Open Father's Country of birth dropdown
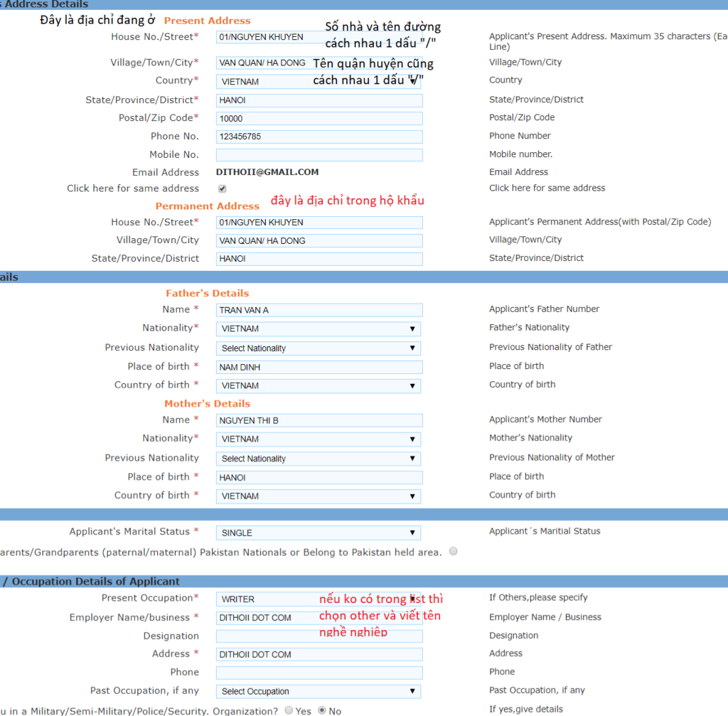The width and height of the screenshot is (728, 716). point(318,386)
